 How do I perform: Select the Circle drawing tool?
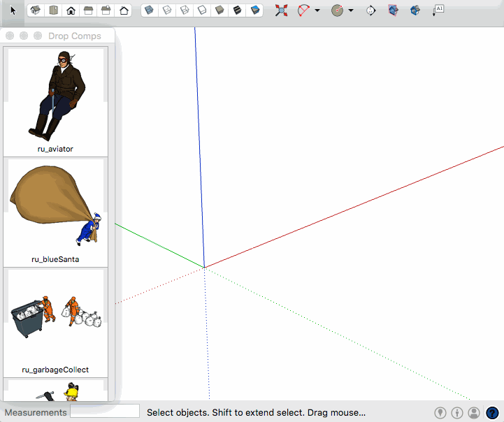[337, 10]
